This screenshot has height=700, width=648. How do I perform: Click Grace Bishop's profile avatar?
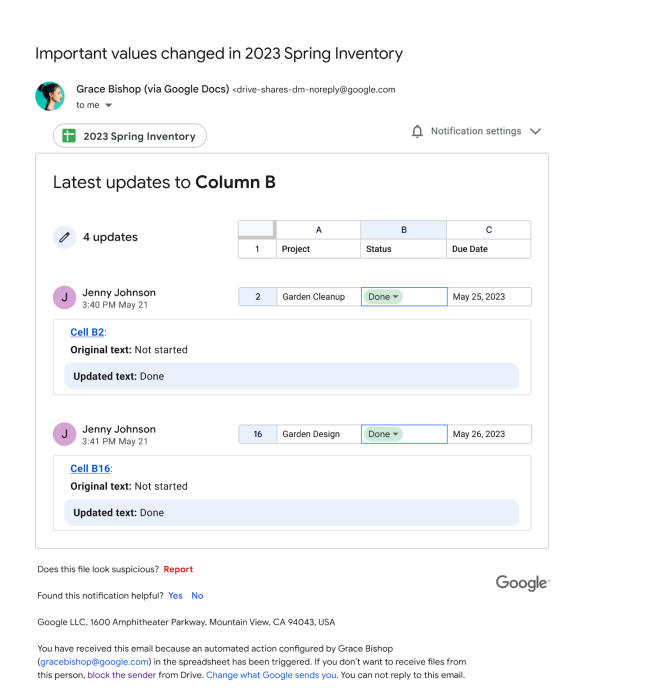click(50, 96)
